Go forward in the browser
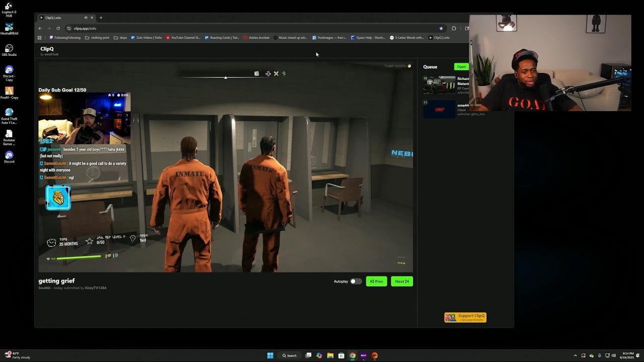 [49, 28]
